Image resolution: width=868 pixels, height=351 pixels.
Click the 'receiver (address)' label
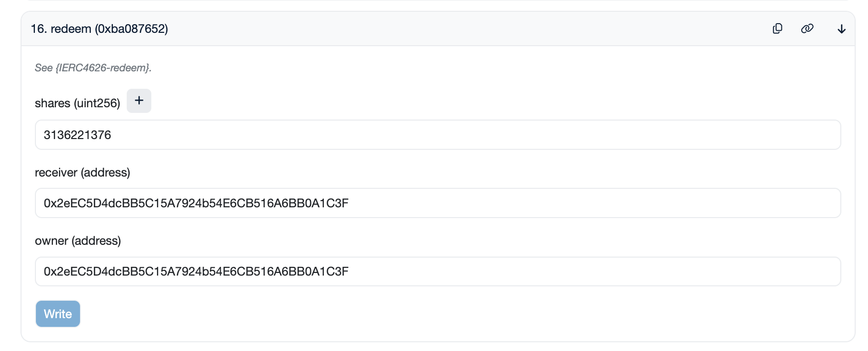coord(83,172)
